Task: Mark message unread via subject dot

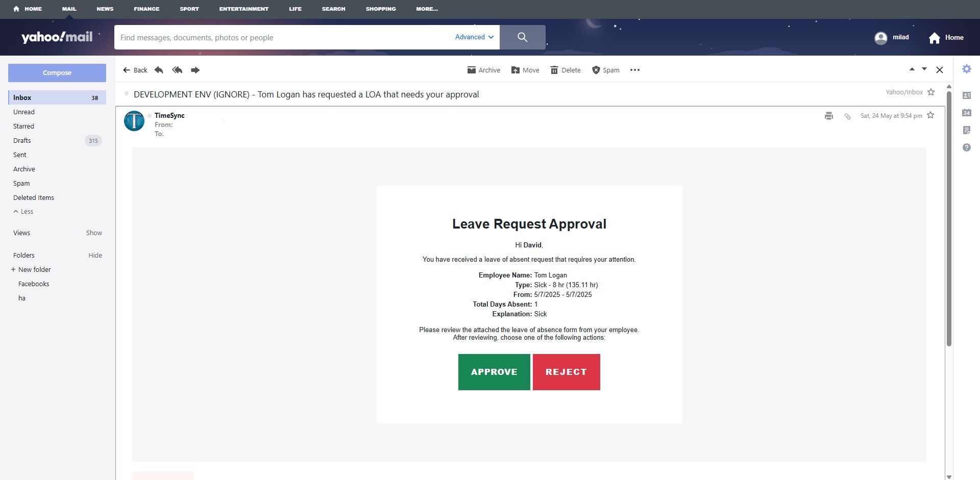Action: pyautogui.click(x=127, y=93)
